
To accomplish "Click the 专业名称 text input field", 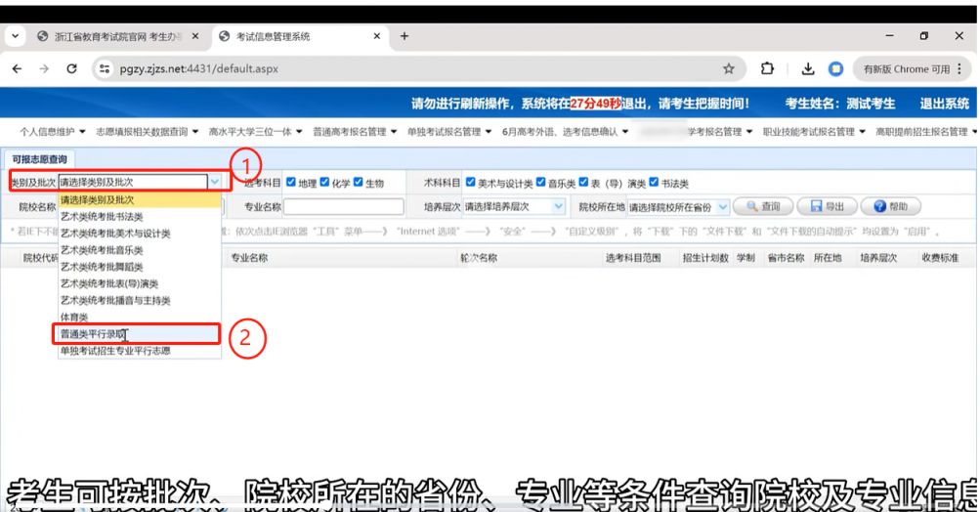I will pos(343,207).
